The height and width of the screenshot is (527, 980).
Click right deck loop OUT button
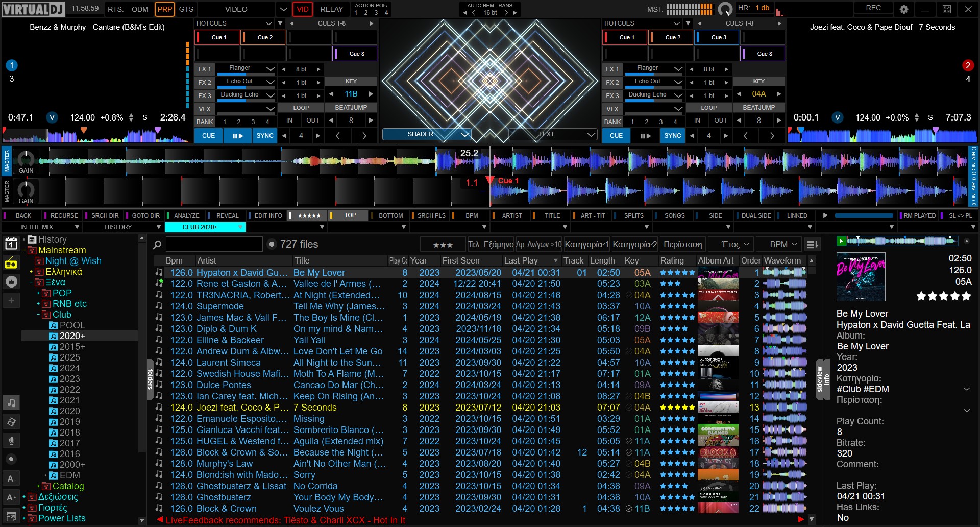[x=720, y=121]
